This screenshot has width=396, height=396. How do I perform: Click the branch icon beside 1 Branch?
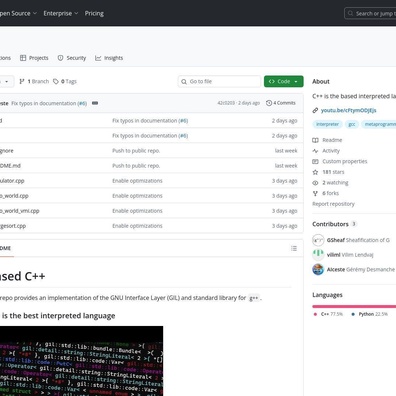(22, 81)
